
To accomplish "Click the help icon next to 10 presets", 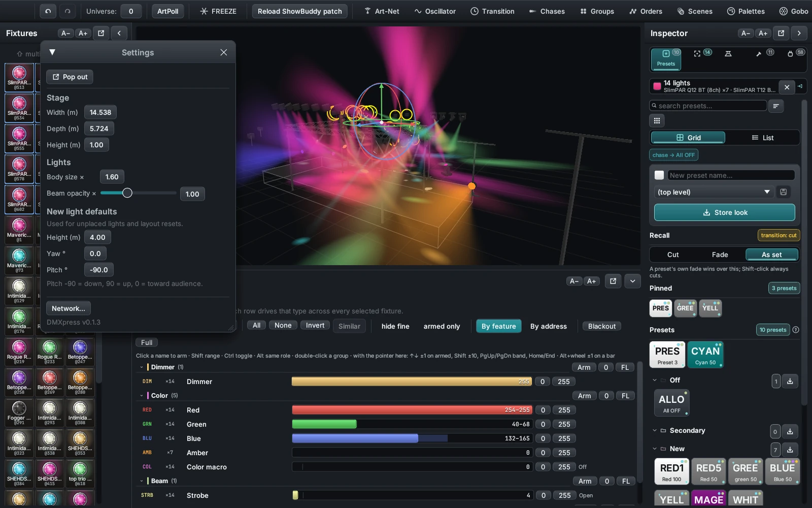I will pos(796,330).
